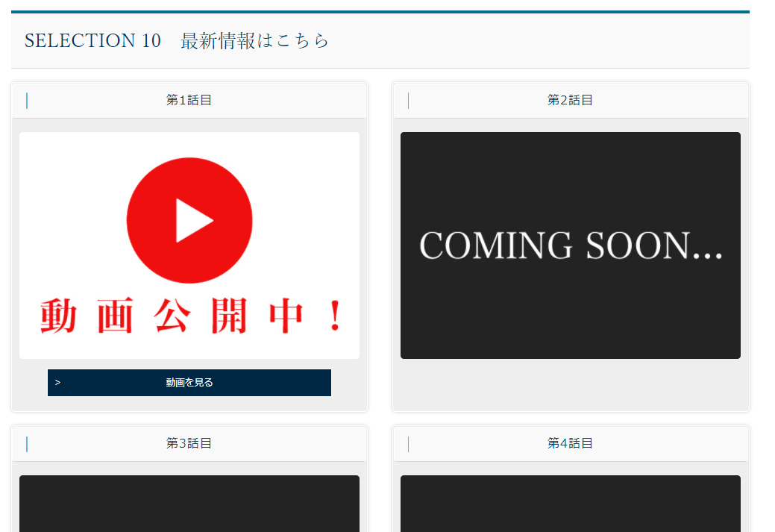The height and width of the screenshot is (532, 775).
Task: Click the SELECTION 10 heading text
Action: click(x=92, y=40)
